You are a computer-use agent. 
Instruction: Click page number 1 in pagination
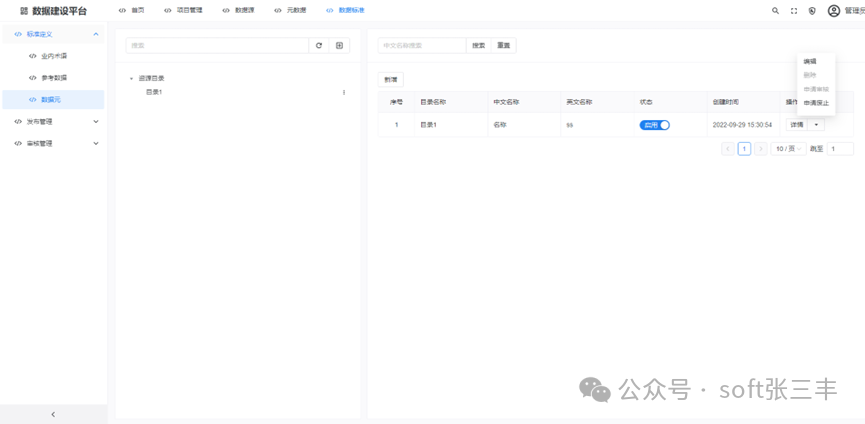(x=744, y=149)
